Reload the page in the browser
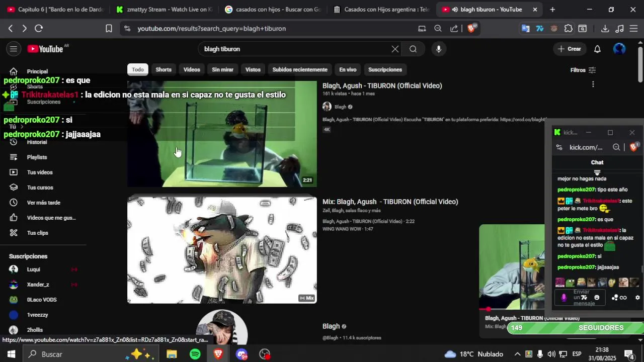The height and width of the screenshot is (362, 644). coord(39,29)
